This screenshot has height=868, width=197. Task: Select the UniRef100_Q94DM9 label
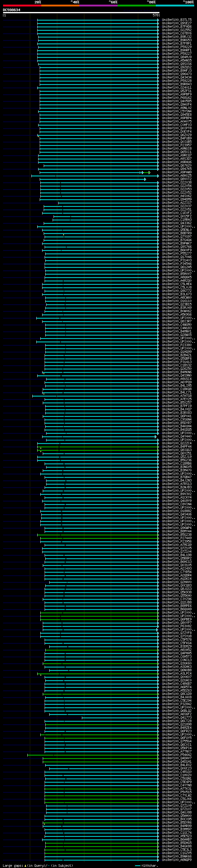pos(176,200)
